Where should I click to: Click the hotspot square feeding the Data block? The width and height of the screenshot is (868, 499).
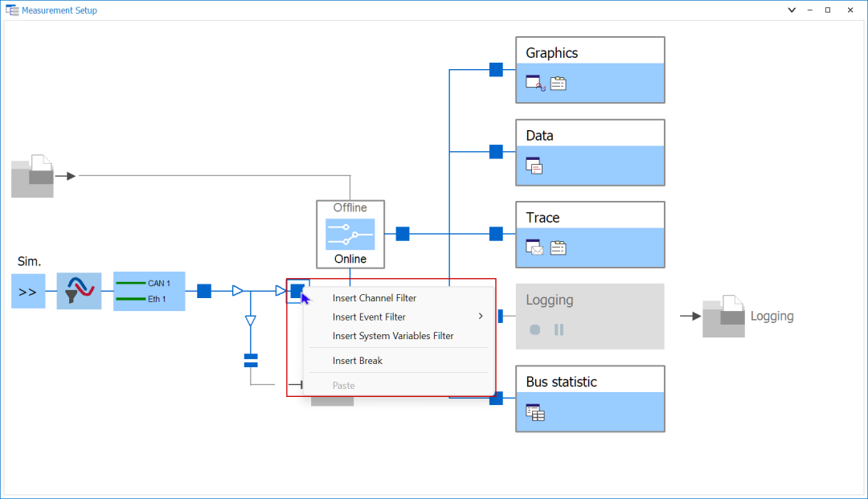coord(496,152)
